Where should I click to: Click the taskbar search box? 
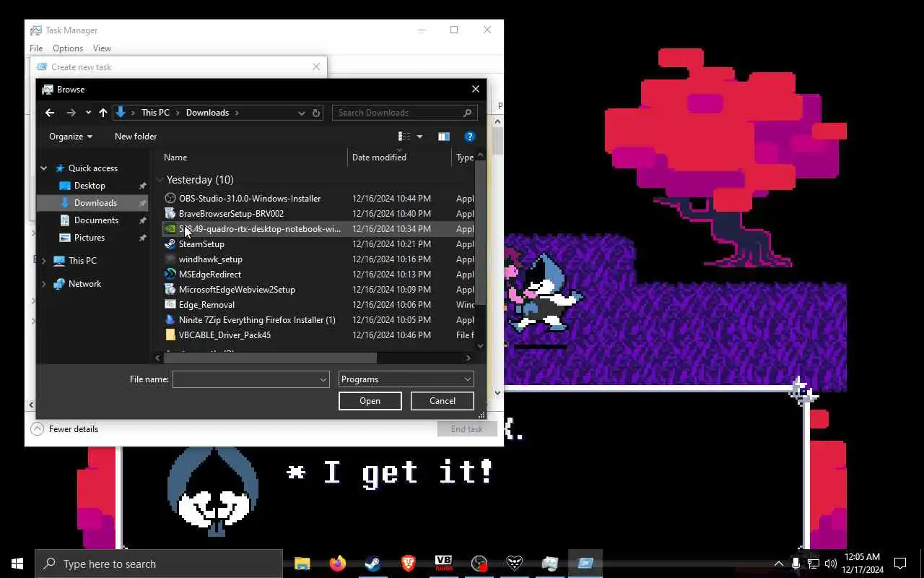[x=159, y=564]
